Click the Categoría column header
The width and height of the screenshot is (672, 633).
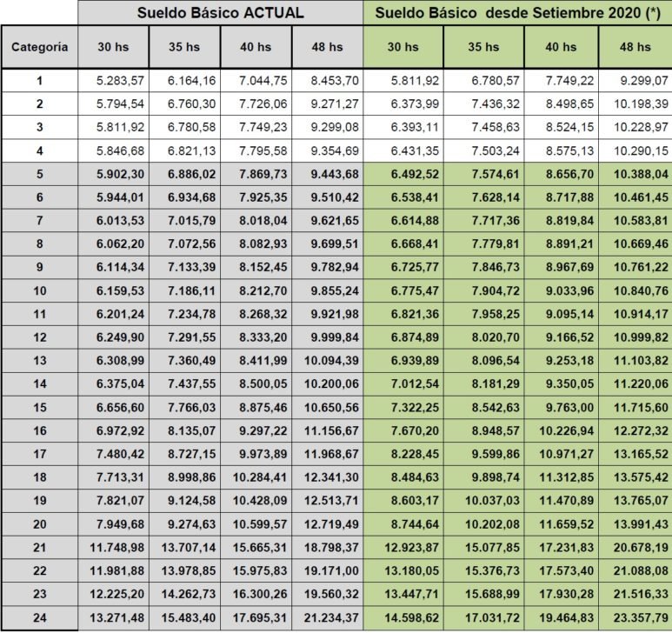(x=39, y=47)
